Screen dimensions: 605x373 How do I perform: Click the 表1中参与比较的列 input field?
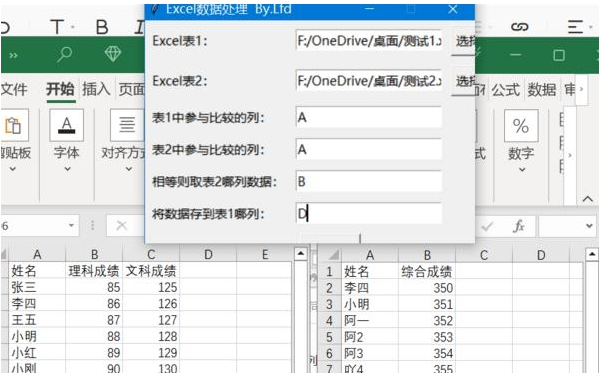(368, 117)
